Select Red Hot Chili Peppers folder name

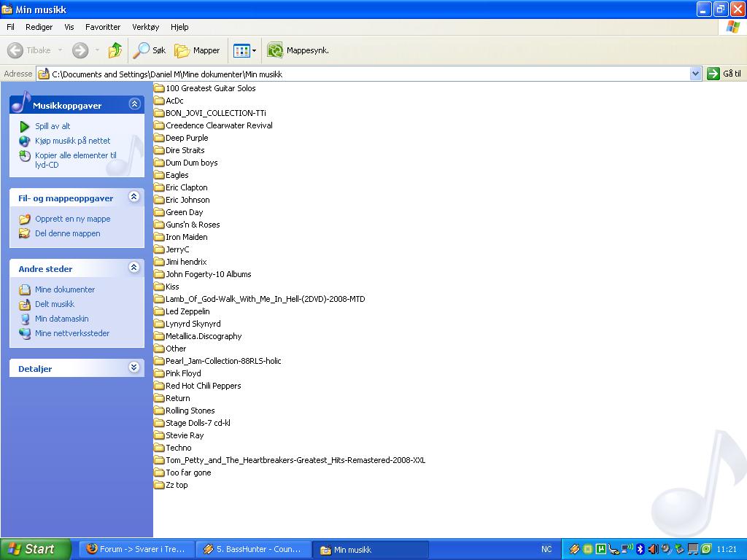203,385
